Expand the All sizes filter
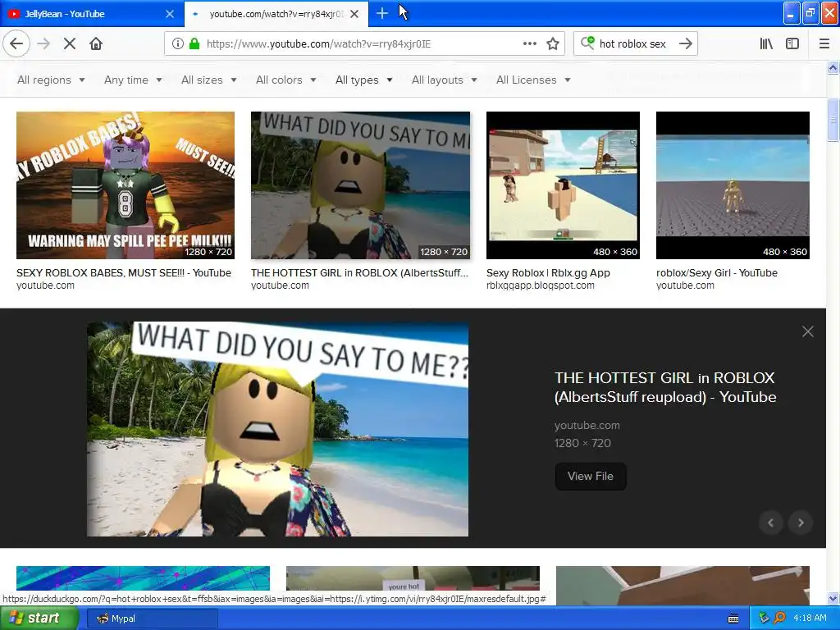The height and width of the screenshot is (630, 840). 209,80
